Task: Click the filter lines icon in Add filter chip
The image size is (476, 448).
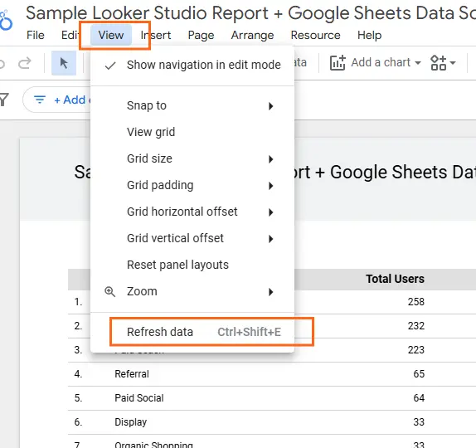Action: coord(40,100)
